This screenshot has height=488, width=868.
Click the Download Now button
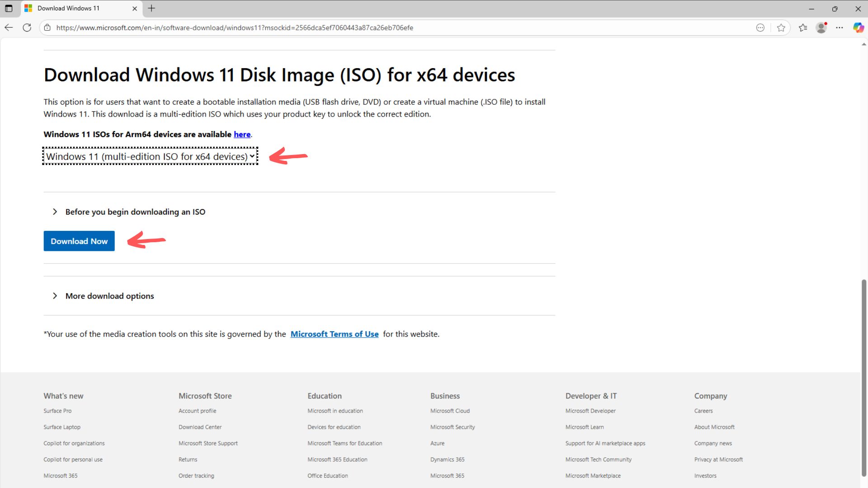pyautogui.click(x=79, y=241)
